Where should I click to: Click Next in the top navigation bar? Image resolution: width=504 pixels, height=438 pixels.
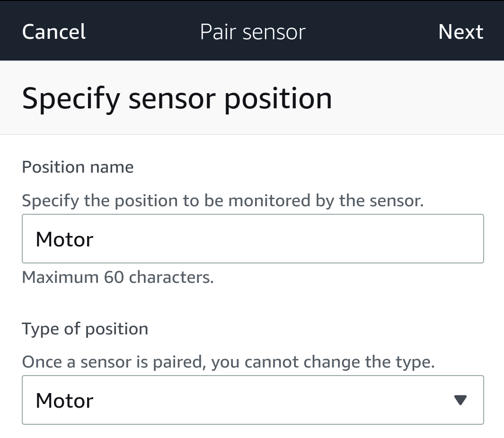click(x=460, y=32)
